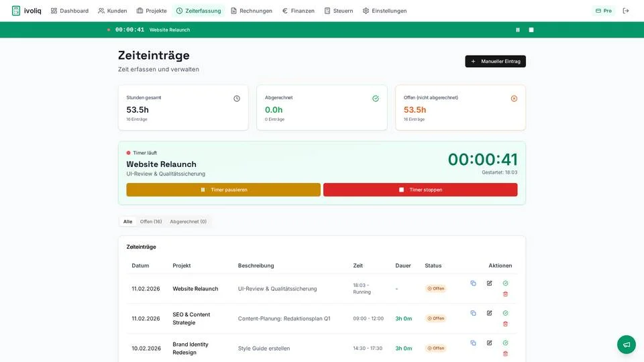Pause timer from green top bar
Viewport: 644px width, 362px height.
click(518, 30)
